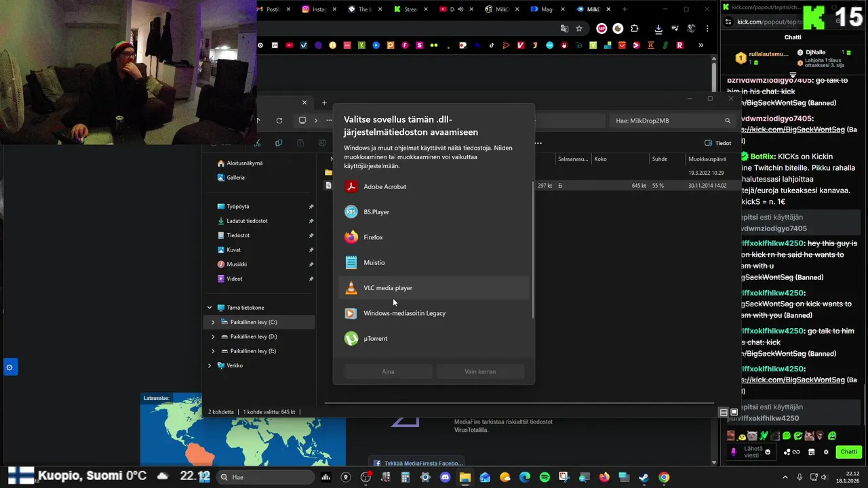868x488 pixels.
Task: Open Chrome from the taskbar
Action: tap(664, 477)
